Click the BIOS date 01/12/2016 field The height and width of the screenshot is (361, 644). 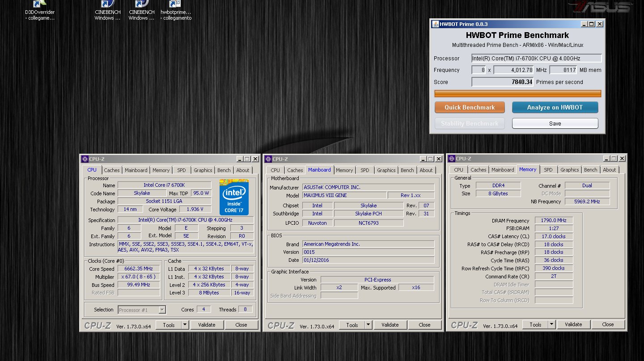368,260
